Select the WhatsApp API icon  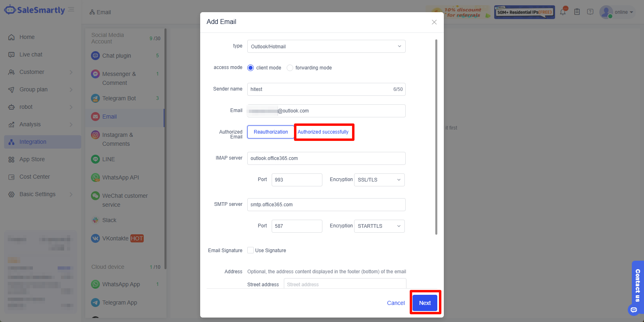[x=95, y=177]
